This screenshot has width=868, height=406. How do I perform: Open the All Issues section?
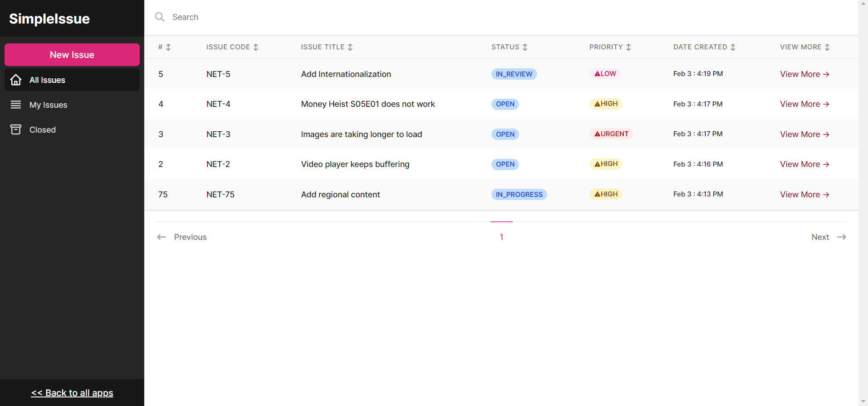click(x=72, y=80)
